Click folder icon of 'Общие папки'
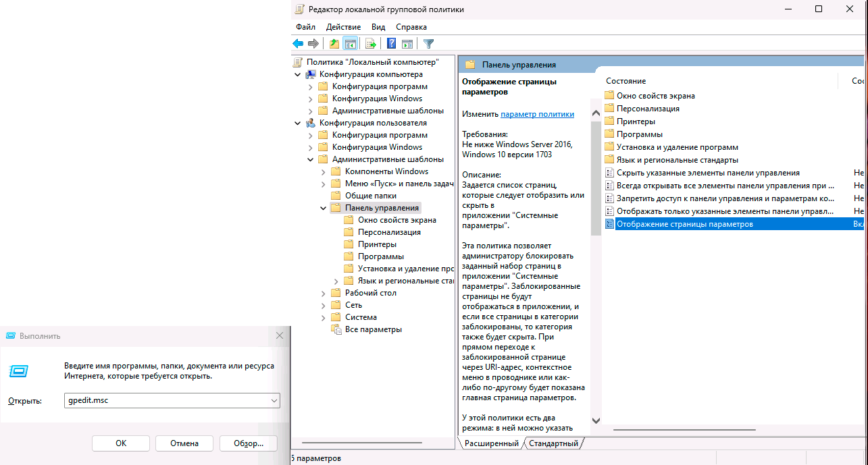 tap(336, 196)
